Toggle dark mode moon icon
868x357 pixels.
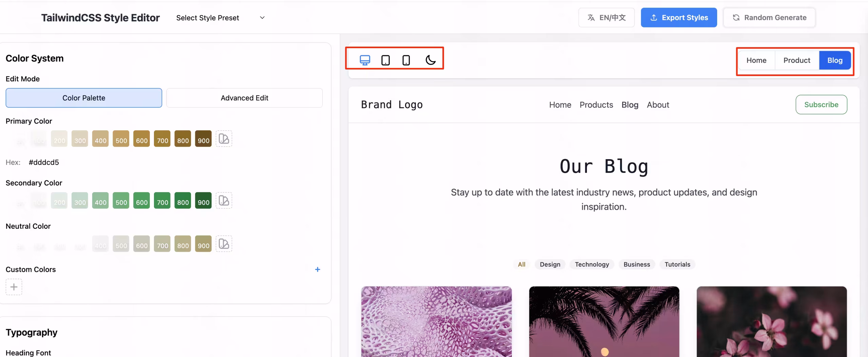pos(430,60)
